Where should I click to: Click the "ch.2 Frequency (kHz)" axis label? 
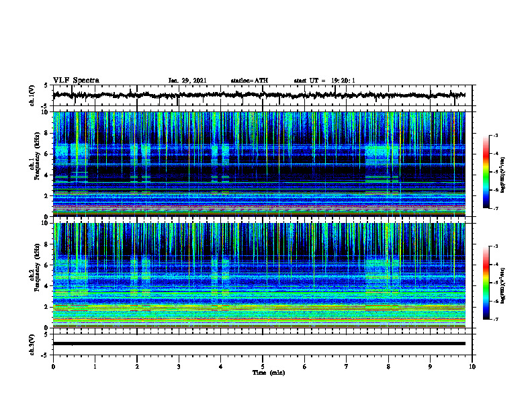(36, 267)
